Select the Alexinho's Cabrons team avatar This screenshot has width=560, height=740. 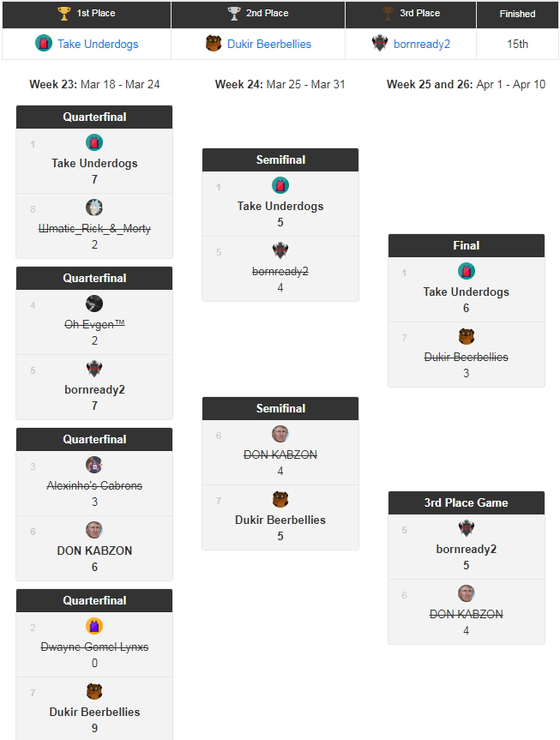[94, 465]
